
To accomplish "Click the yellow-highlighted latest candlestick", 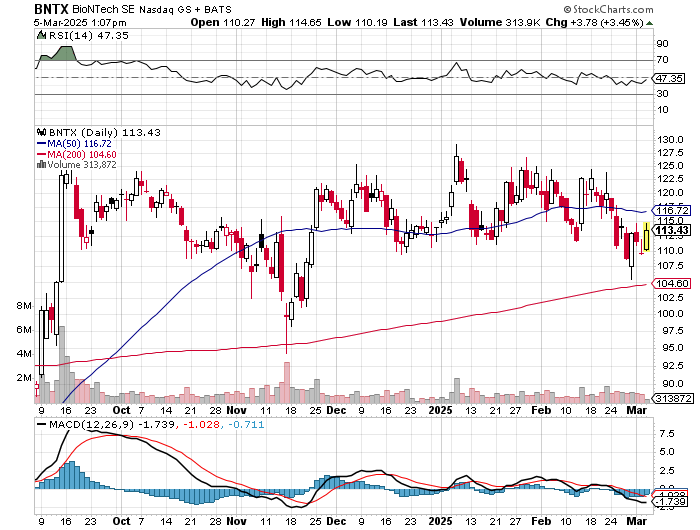I will (646, 237).
